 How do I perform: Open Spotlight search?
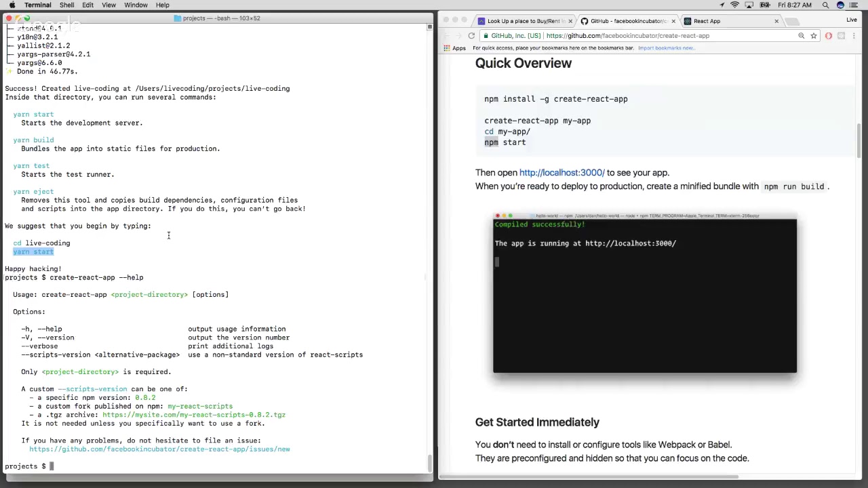(x=826, y=5)
